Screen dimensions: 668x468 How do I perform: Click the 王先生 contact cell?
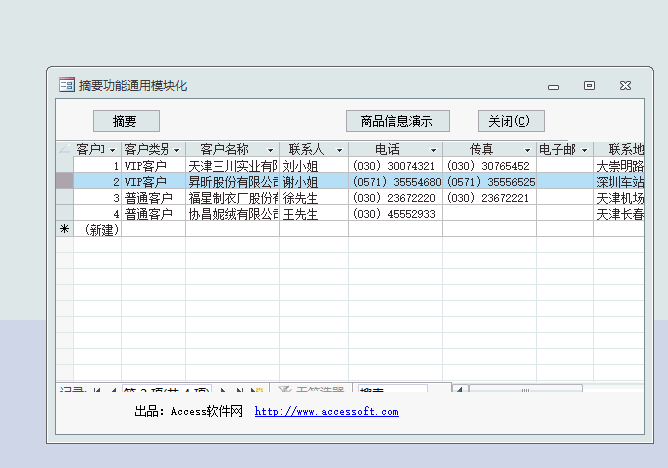tap(314, 214)
